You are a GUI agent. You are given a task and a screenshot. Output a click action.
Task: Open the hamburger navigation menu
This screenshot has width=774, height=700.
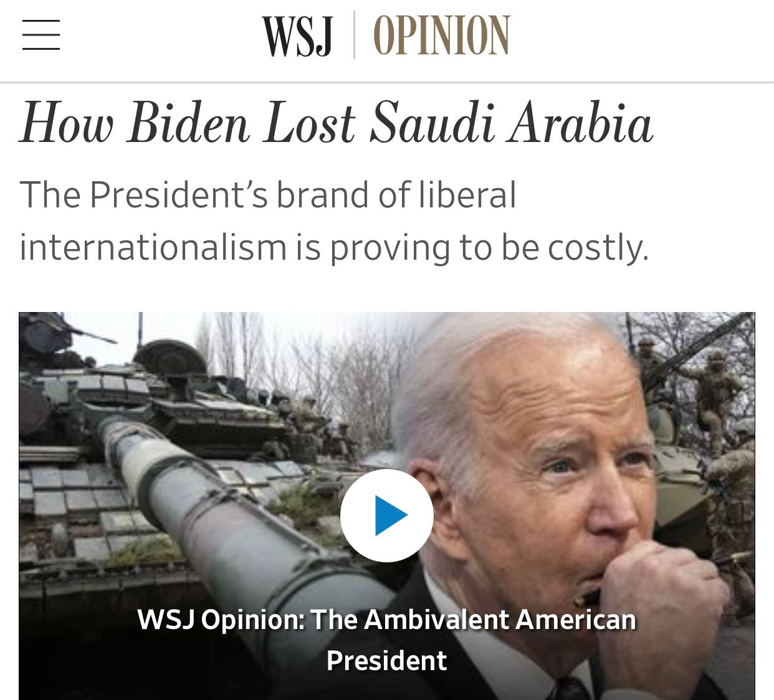pyautogui.click(x=41, y=35)
